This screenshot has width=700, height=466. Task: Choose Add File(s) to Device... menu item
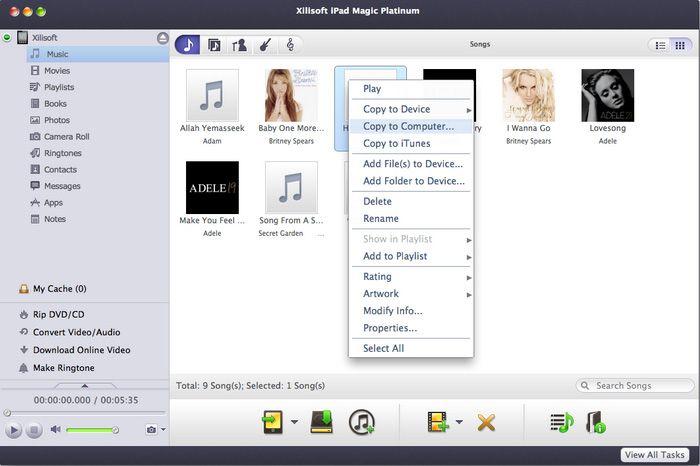click(x=411, y=164)
